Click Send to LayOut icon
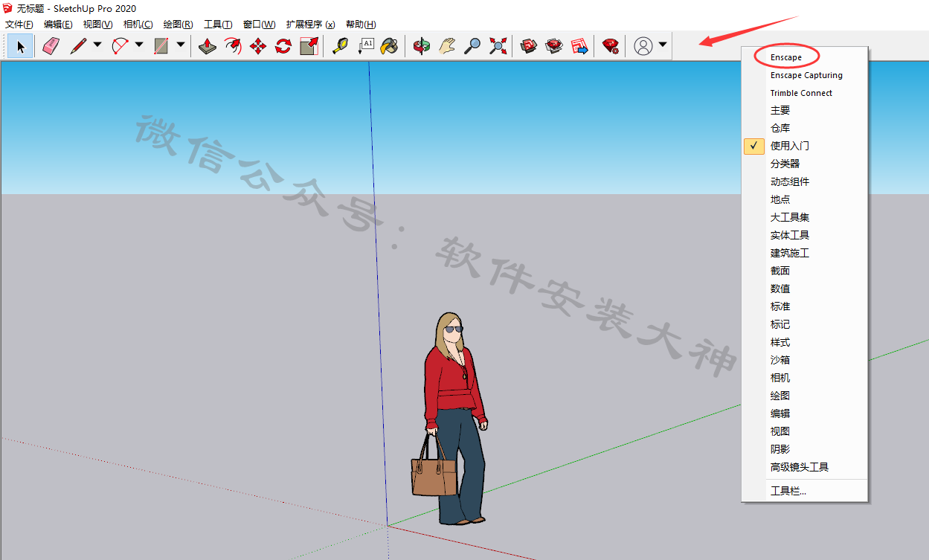929x560 pixels. [x=579, y=46]
